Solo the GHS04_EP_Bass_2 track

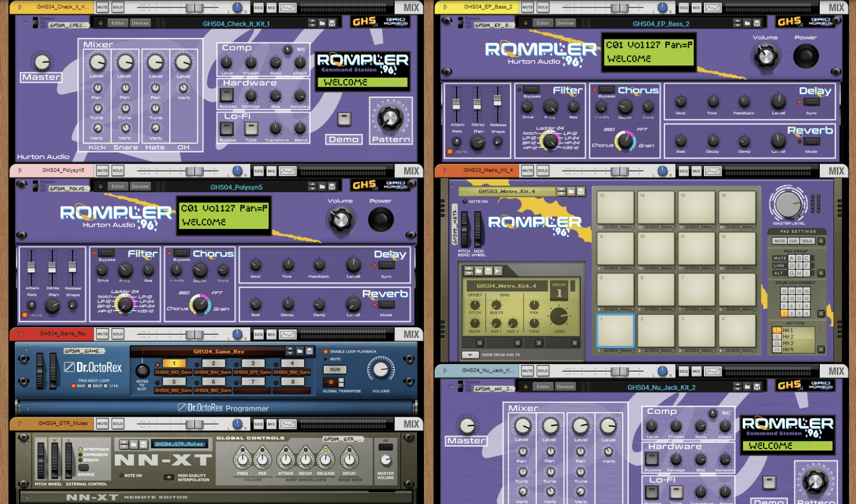543,8
